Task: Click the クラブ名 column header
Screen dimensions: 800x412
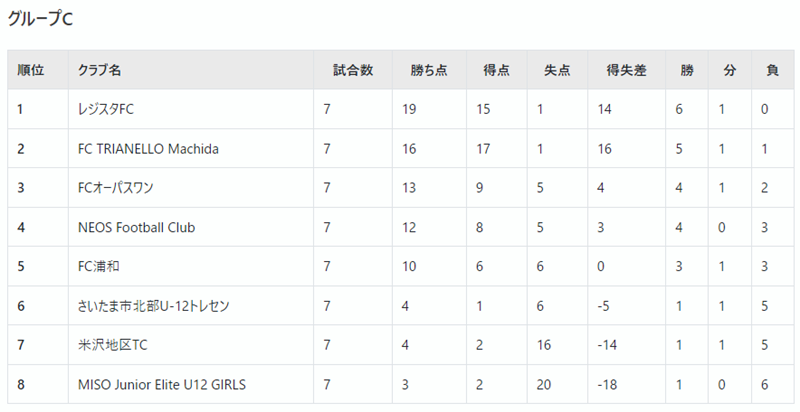Action: click(x=99, y=70)
